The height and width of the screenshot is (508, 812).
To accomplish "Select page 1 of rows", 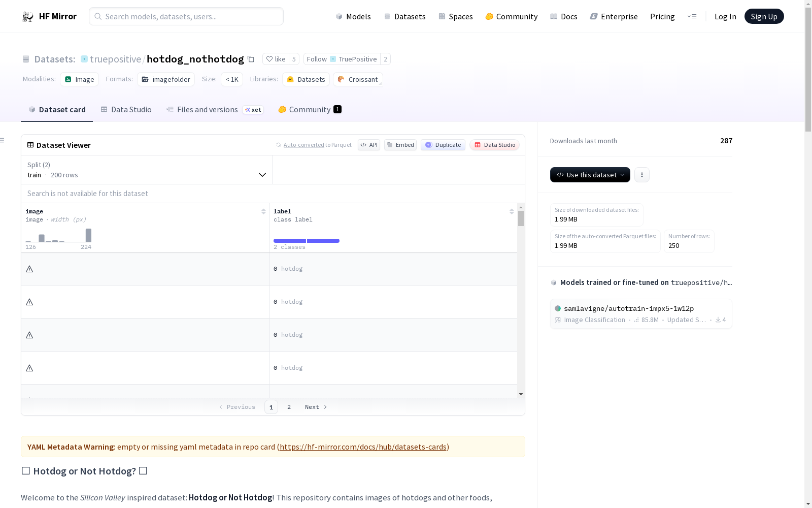I will 271,407.
